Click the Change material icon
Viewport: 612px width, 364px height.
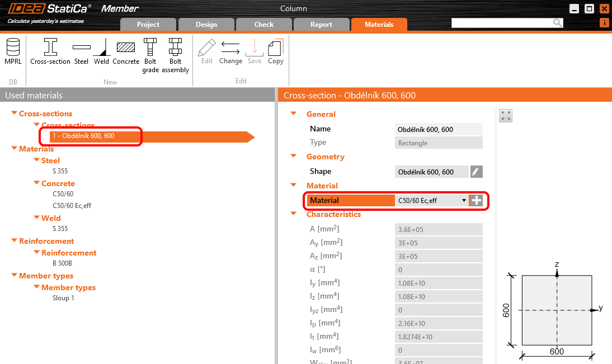tap(230, 52)
